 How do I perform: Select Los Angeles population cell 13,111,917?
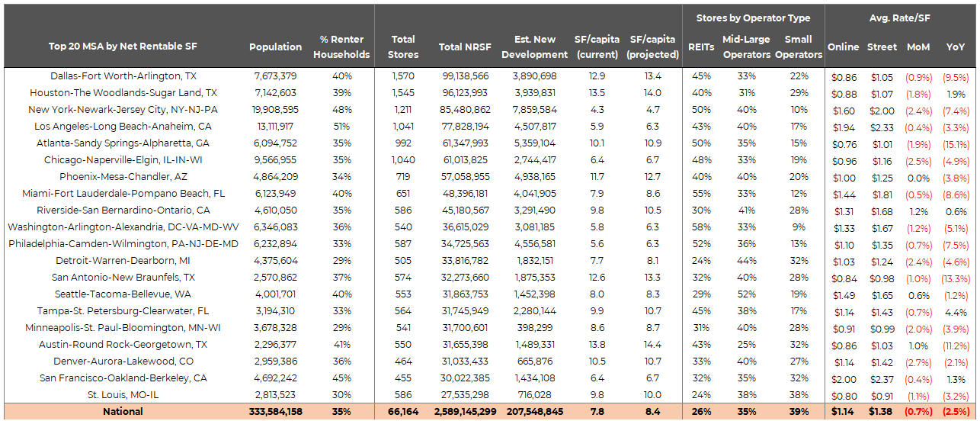pos(275,127)
